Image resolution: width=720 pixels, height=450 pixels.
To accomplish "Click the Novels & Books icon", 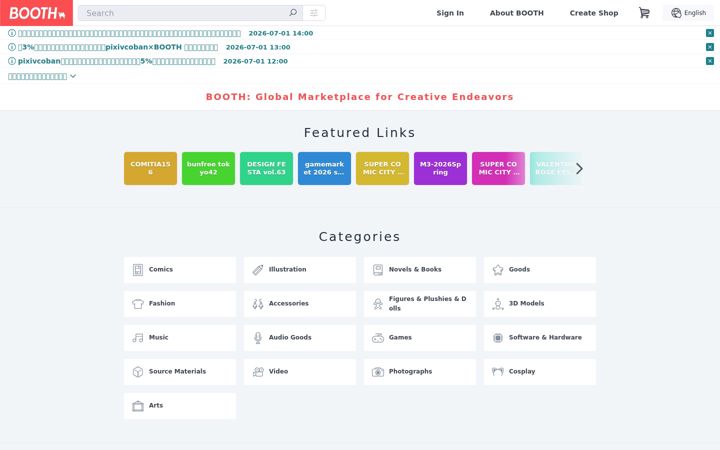I will (x=378, y=270).
